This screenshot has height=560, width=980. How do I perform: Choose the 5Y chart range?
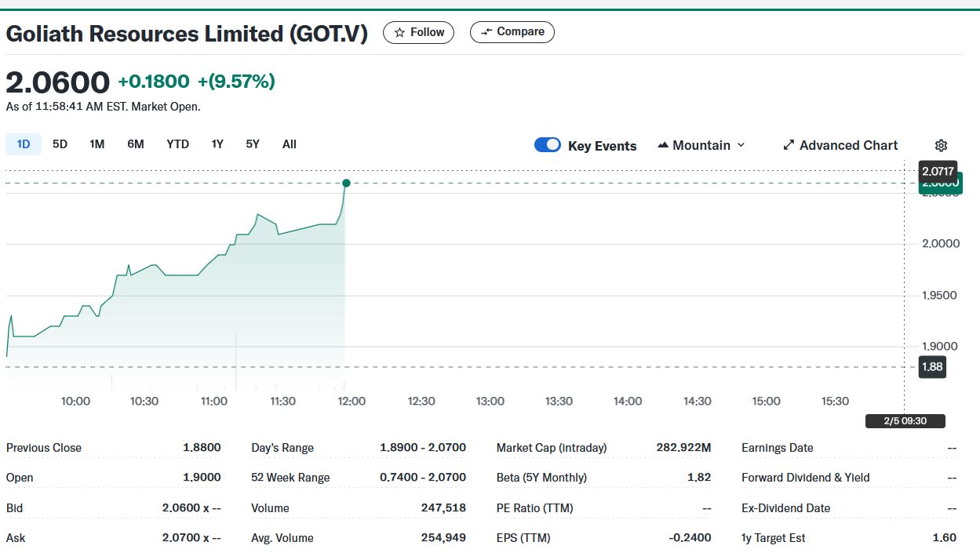(x=252, y=144)
